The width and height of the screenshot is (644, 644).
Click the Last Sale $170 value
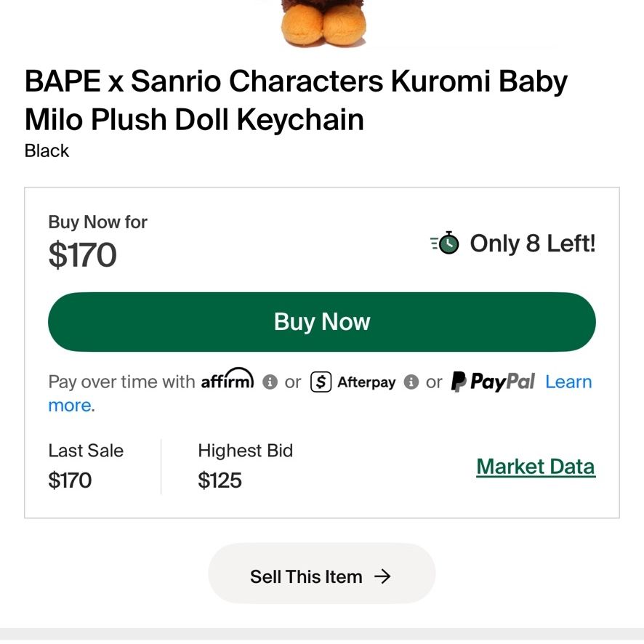point(70,480)
